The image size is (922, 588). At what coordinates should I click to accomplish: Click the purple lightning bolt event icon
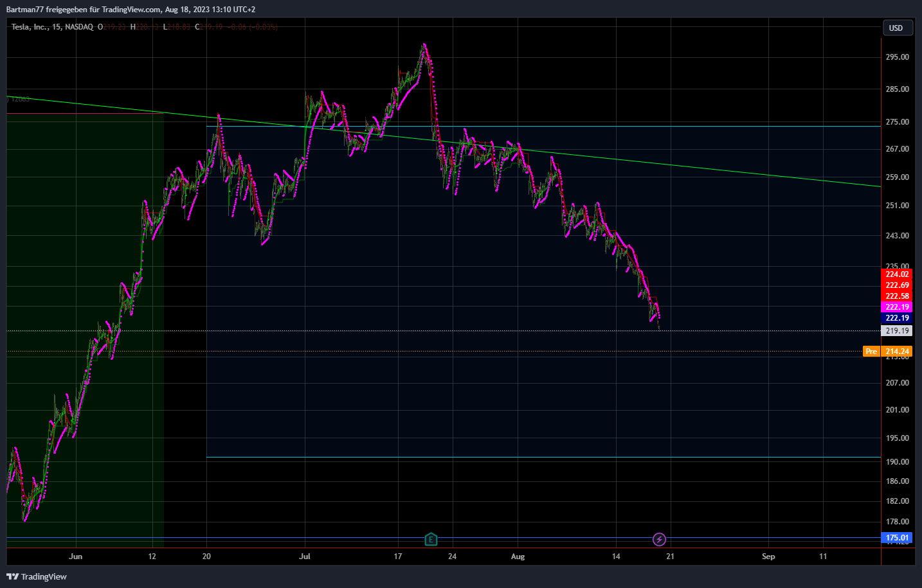(x=659, y=539)
